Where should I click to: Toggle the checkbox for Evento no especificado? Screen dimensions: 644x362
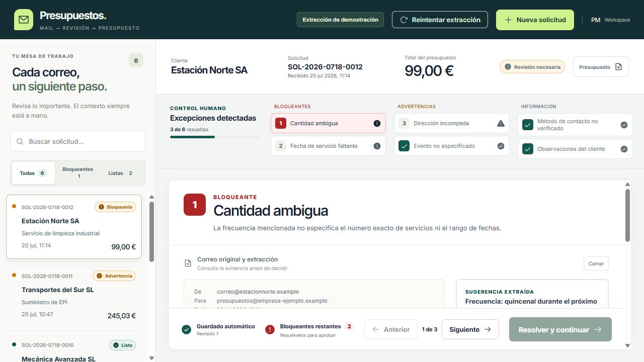pyautogui.click(x=404, y=146)
